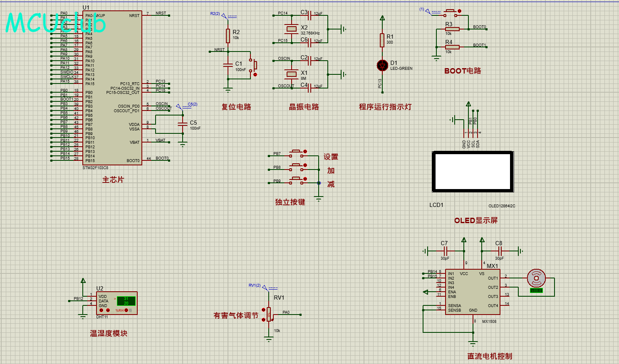Click capacitor C8 symbol
This screenshot has width=619, height=364.
(500, 251)
